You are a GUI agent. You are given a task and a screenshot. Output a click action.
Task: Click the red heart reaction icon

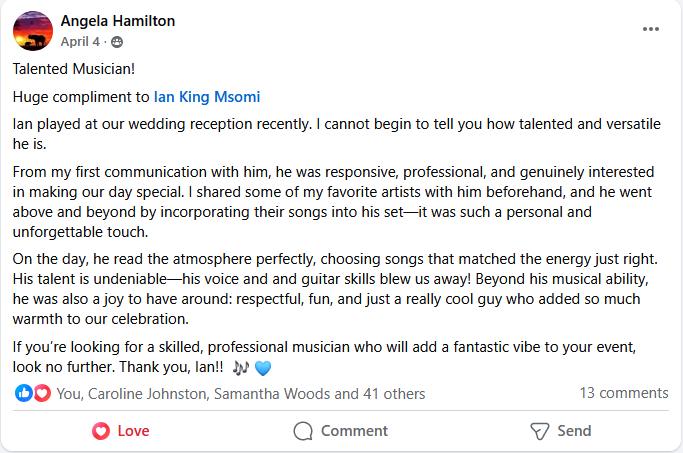[42, 393]
